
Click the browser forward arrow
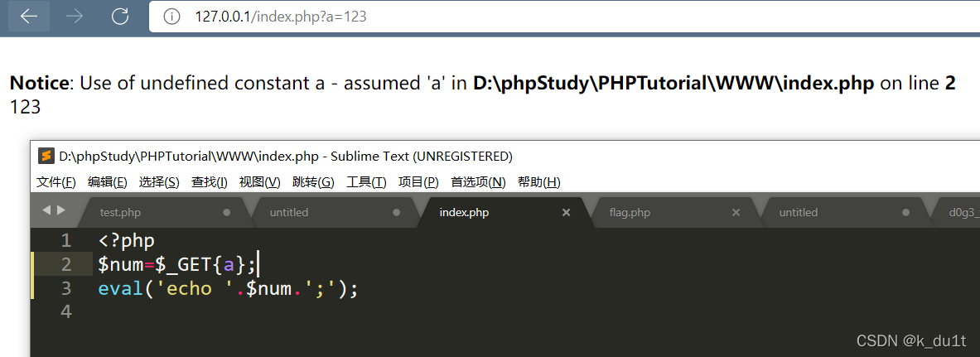[x=75, y=17]
